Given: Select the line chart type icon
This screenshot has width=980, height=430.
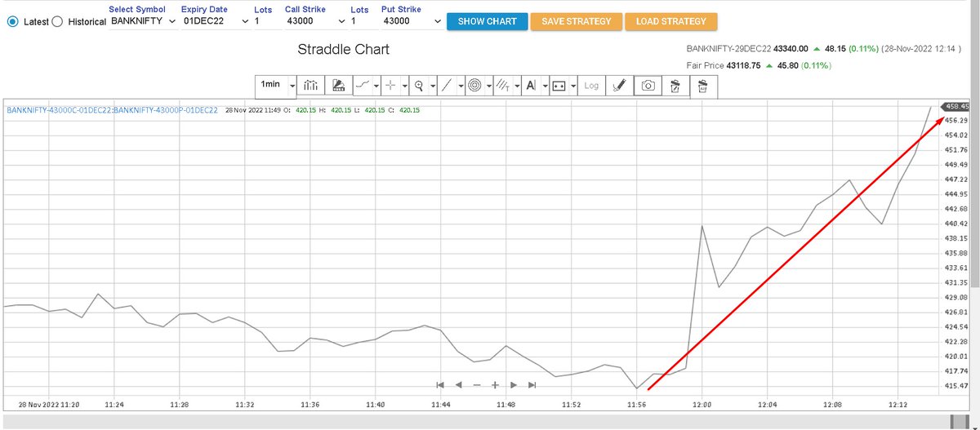Looking at the screenshot, I should [x=363, y=85].
